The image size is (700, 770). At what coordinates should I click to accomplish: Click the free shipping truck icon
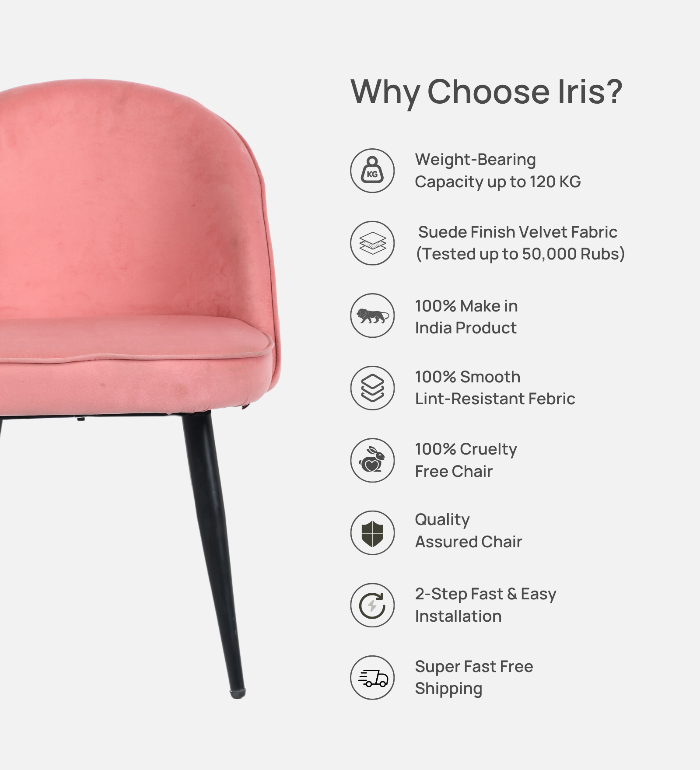click(372, 677)
